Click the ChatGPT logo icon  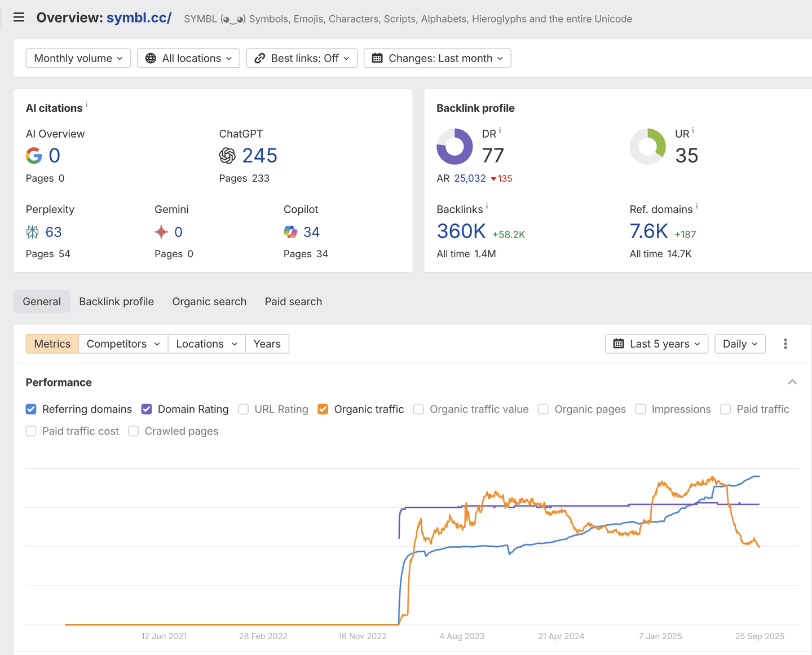[227, 156]
